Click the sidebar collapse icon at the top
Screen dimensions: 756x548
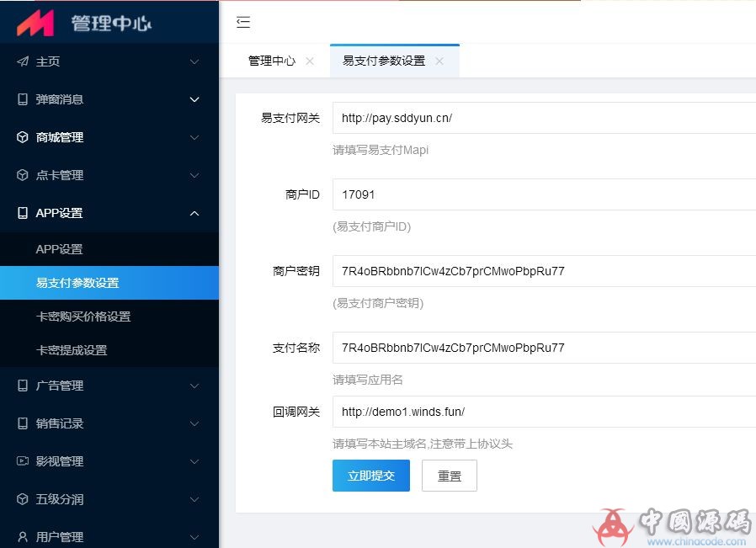(x=243, y=23)
